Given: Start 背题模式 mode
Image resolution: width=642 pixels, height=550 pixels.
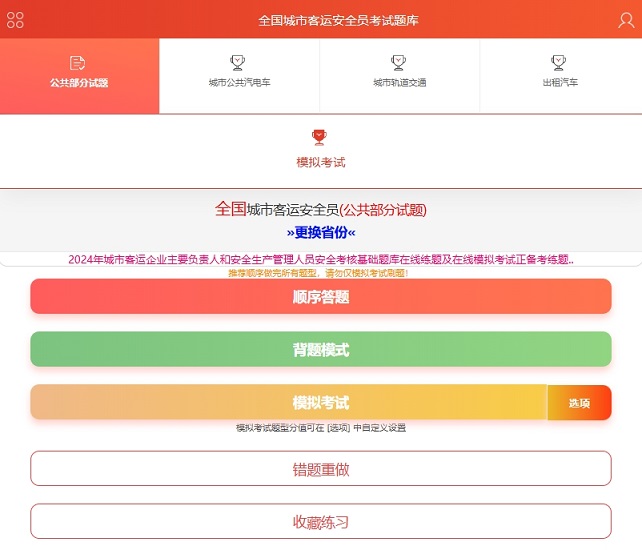Looking at the screenshot, I should 321,349.
